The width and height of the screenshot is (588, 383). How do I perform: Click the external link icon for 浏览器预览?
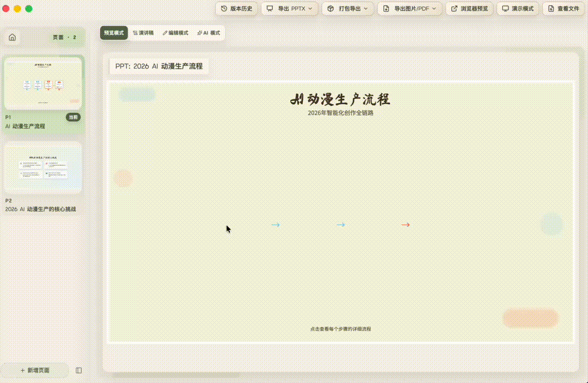pyautogui.click(x=454, y=9)
